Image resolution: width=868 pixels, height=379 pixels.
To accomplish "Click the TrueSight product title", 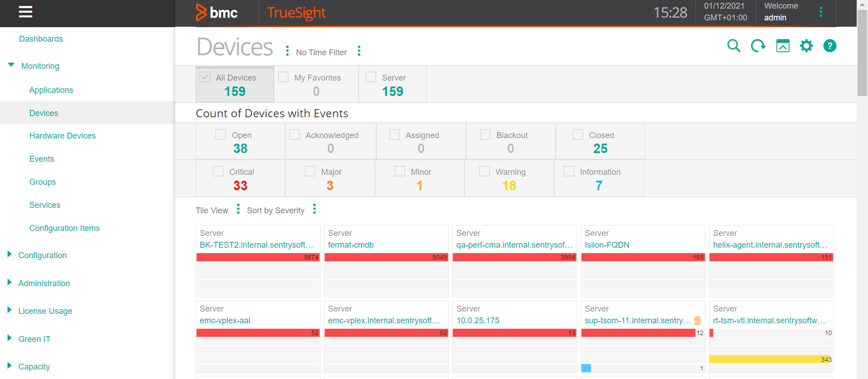I will click(x=297, y=13).
